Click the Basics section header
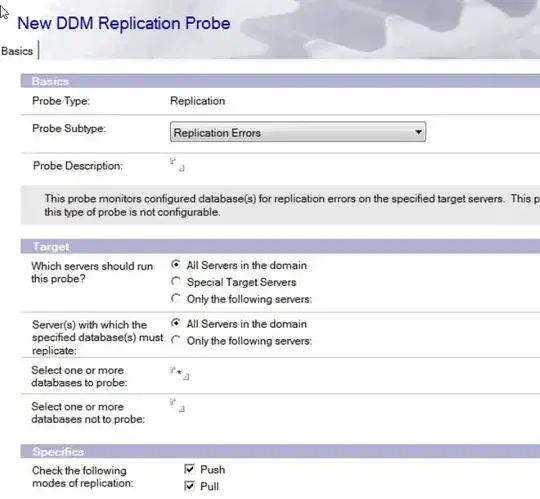540x499 pixels. click(280, 81)
